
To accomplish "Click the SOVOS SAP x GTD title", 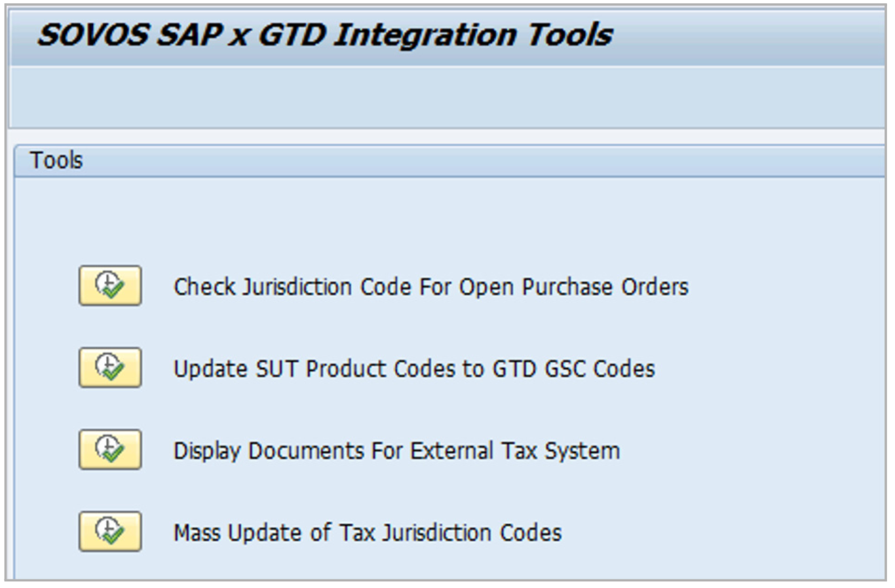I will tap(324, 35).
